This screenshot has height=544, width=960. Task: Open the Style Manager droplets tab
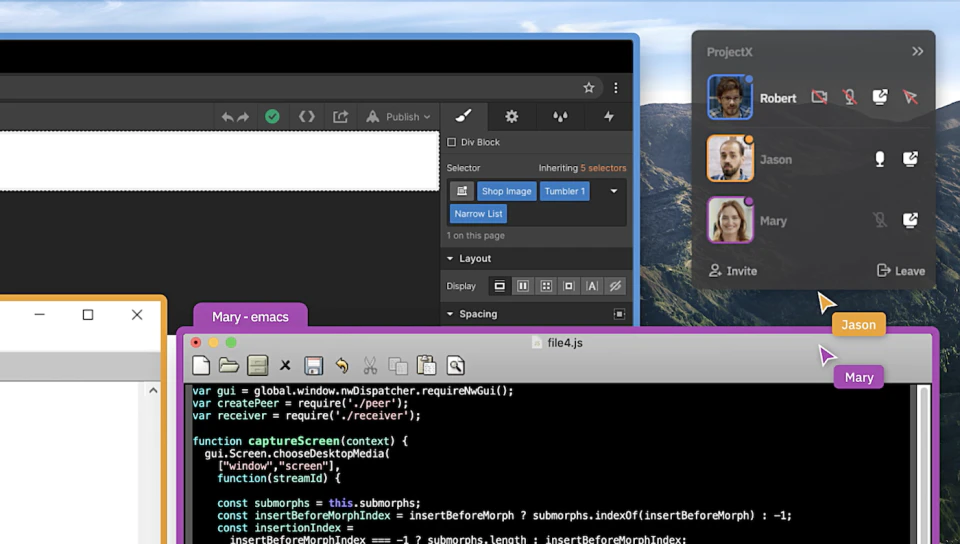pyautogui.click(x=560, y=116)
